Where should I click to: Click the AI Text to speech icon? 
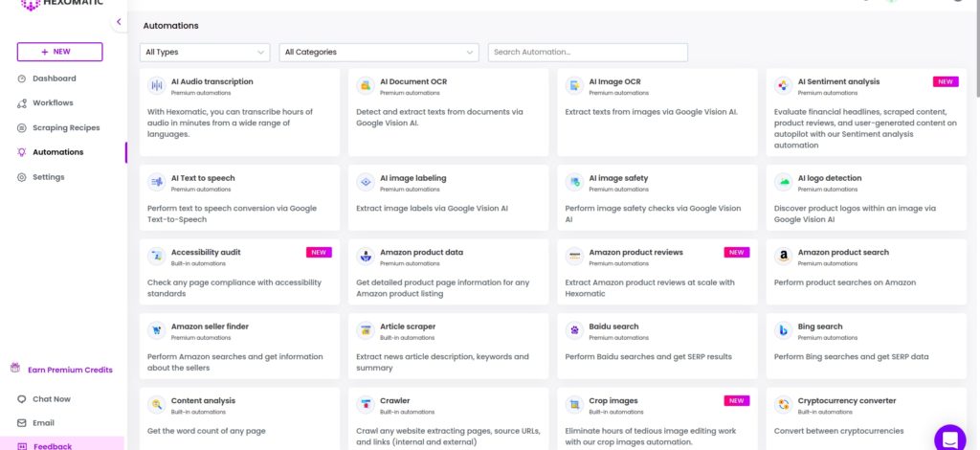click(156, 183)
